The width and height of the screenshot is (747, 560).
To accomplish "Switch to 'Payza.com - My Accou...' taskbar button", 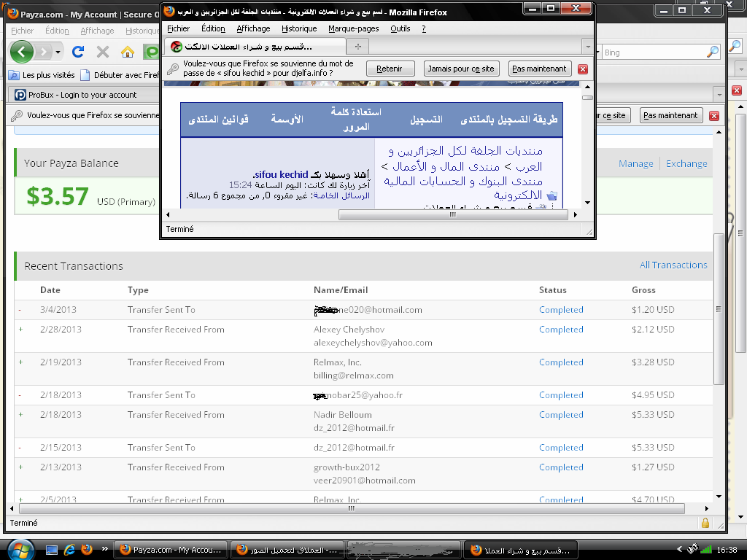I will (171, 550).
